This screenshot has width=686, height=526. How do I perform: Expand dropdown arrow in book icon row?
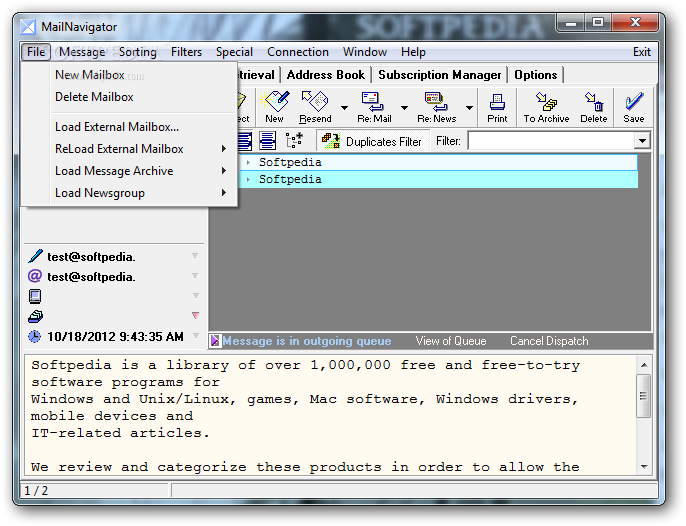tap(196, 295)
